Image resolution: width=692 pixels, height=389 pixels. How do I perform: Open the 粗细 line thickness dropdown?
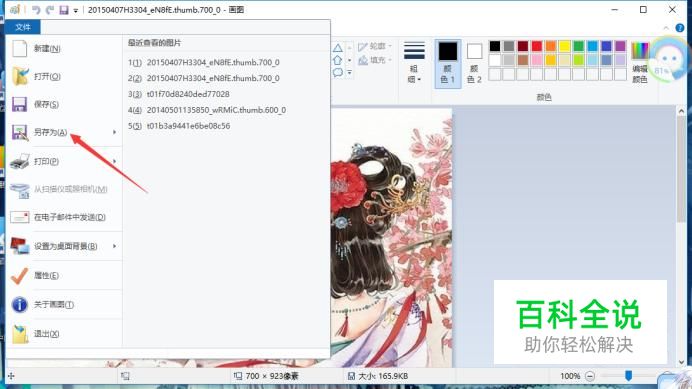point(414,63)
